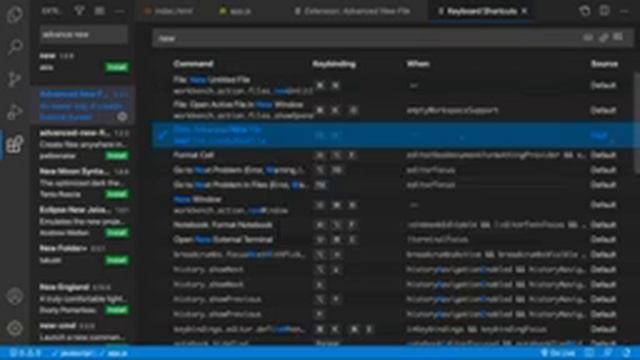
Task: Click the Open Keyboard Shortcuts JSON icon
Action: (584, 11)
